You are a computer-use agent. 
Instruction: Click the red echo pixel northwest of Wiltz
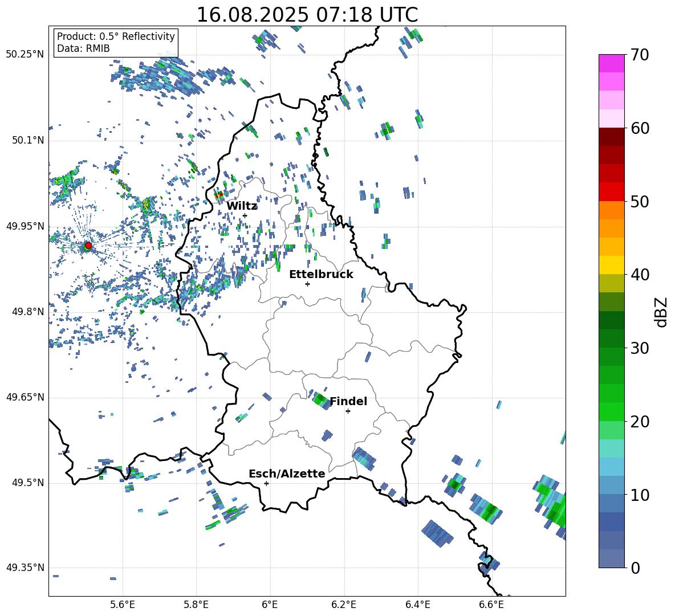218,195
